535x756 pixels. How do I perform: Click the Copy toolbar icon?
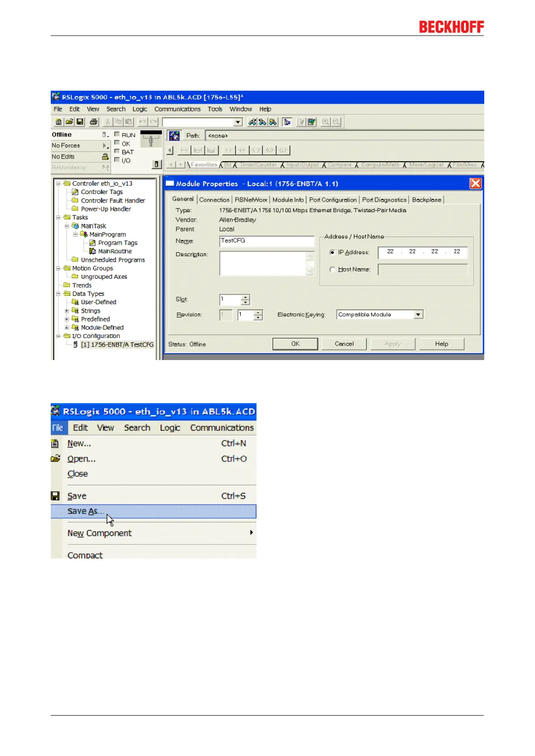pyautogui.click(x=118, y=122)
